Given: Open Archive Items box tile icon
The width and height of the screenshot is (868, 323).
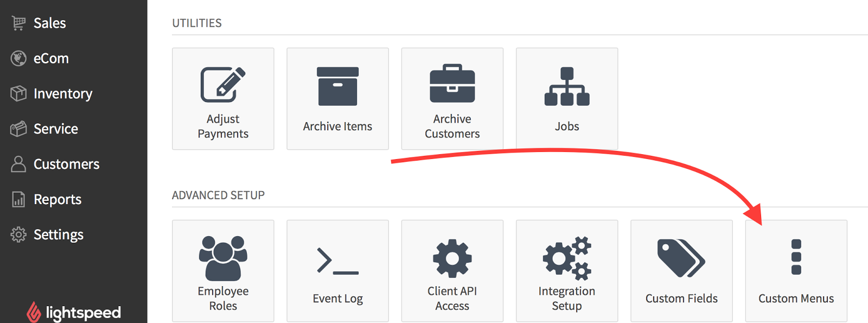Looking at the screenshot, I should pos(337,86).
